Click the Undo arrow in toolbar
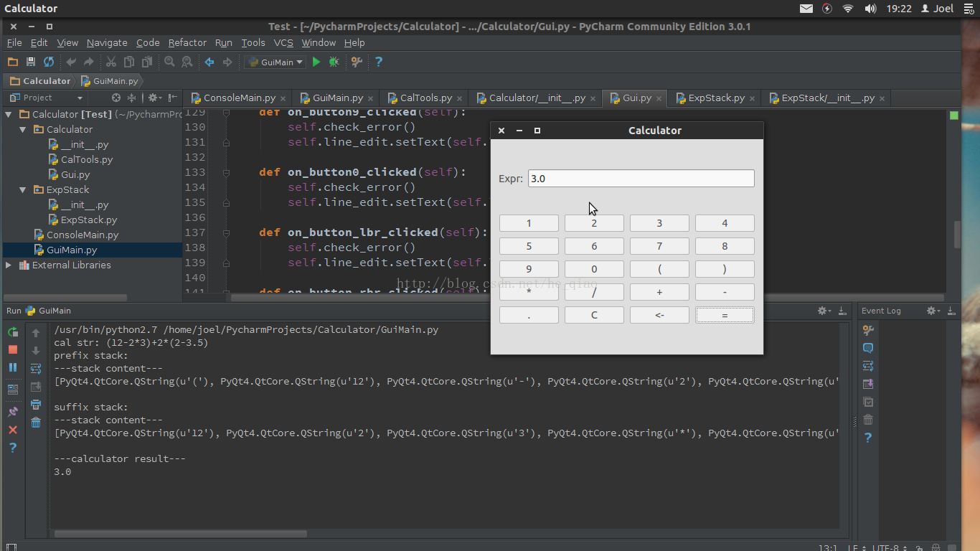 click(x=71, y=62)
